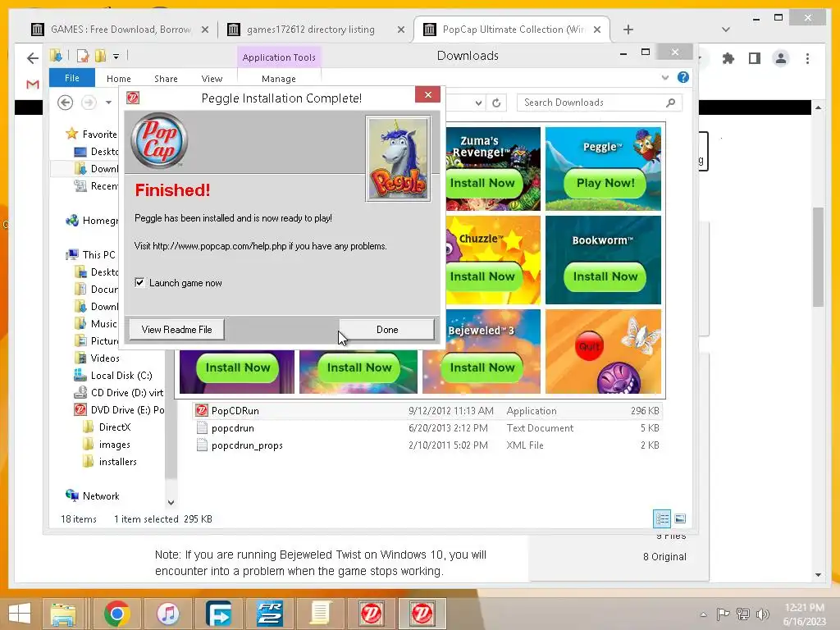Open Chrome three-dot menu

point(807,58)
